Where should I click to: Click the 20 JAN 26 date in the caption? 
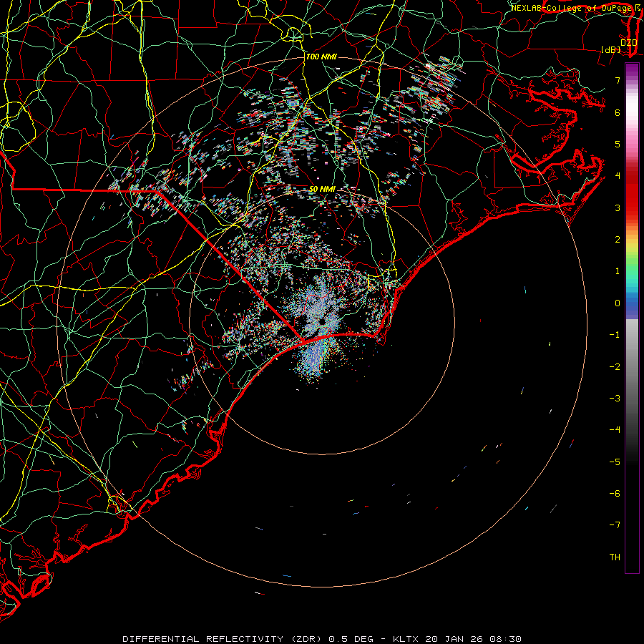click(454, 639)
